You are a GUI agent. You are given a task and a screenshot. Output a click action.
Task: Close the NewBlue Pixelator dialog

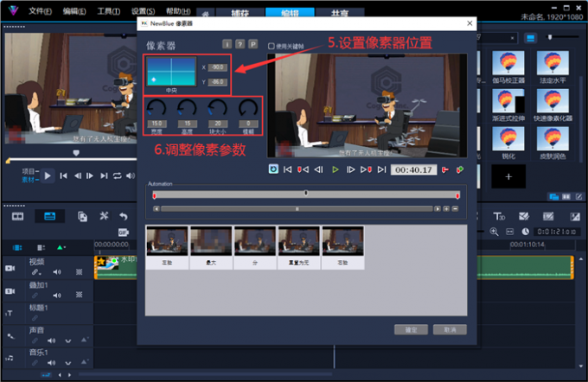470,23
